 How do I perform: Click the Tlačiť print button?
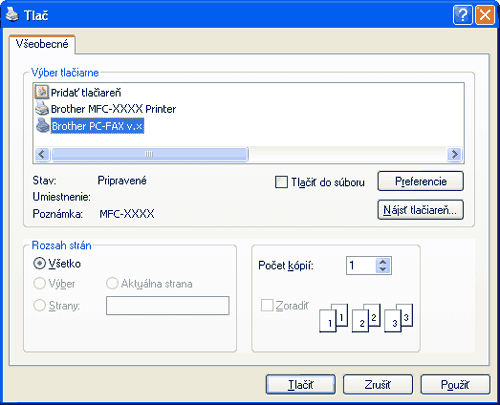coord(301,385)
